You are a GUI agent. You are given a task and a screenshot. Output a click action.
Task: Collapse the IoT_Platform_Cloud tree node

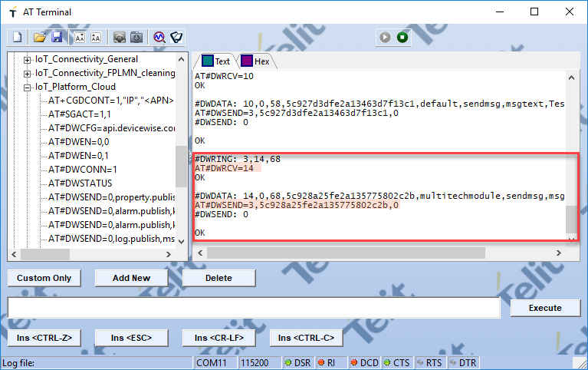pos(28,87)
